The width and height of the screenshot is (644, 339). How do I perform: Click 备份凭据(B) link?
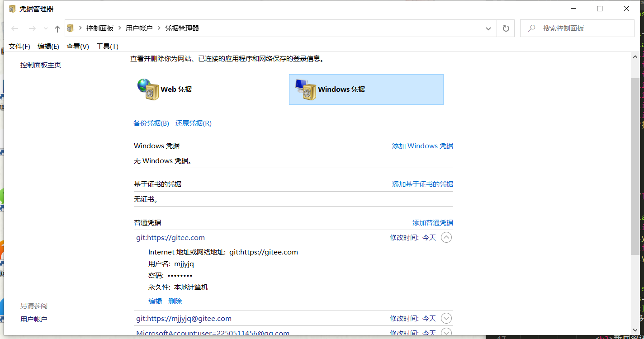(x=151, y=123)
